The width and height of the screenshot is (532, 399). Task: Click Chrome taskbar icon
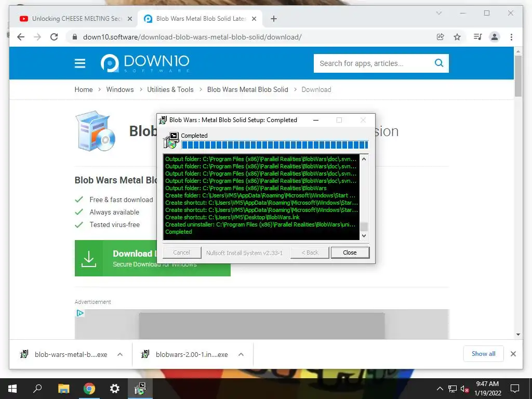click(x=89, y=389)
